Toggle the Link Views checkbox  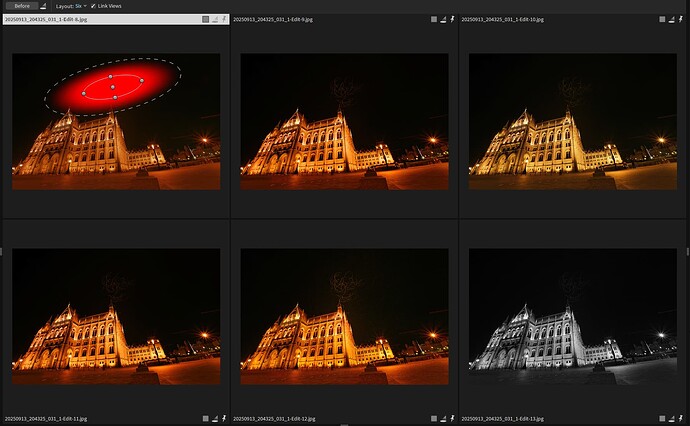[x=93, y=6]
